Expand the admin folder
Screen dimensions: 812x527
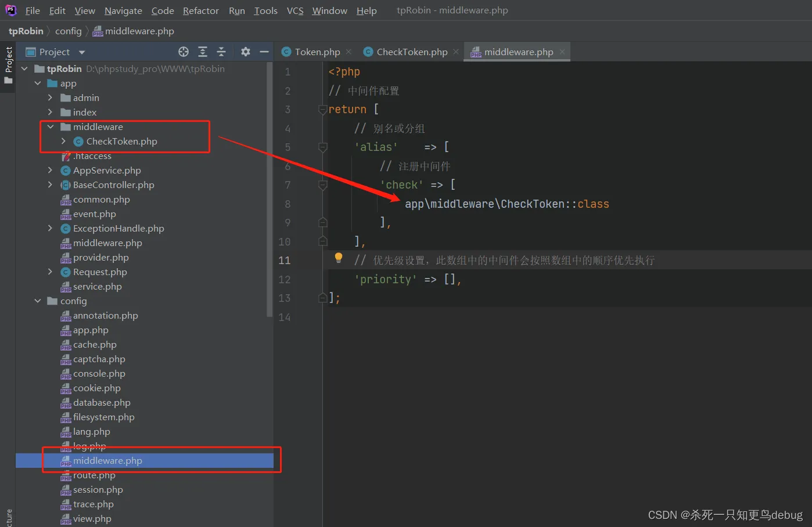pos(50,98)
